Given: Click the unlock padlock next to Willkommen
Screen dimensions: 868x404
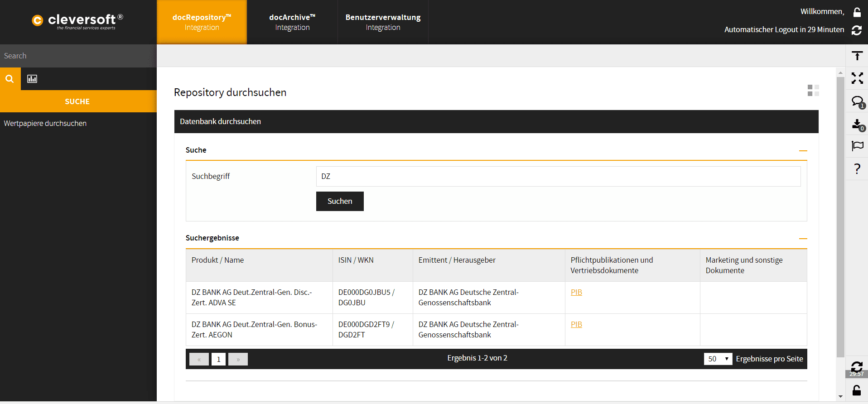Looking at the screenshot, I should [x=857, y=12].
